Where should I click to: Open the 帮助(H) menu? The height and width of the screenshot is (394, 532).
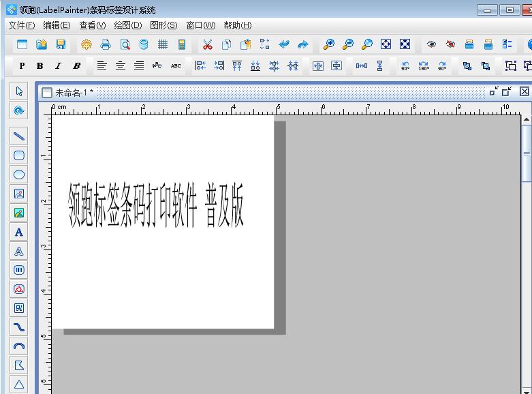point(238,25)
